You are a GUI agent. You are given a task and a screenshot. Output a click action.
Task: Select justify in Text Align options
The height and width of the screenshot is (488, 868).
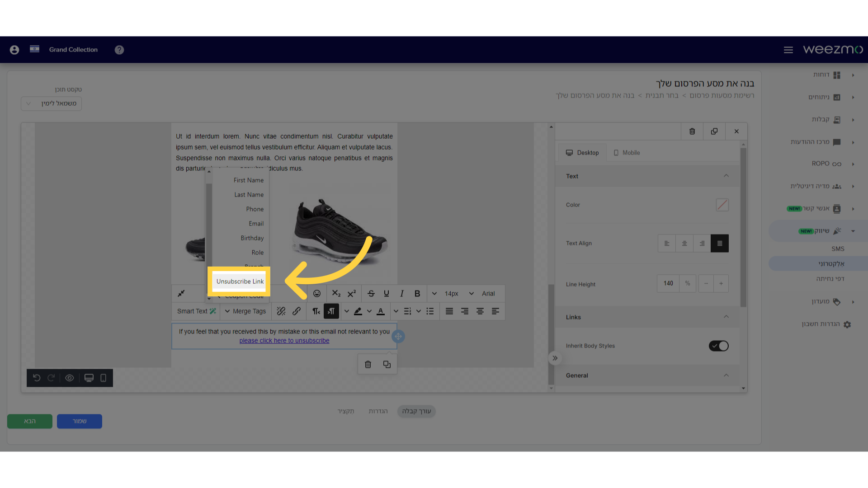click(720, 244)
